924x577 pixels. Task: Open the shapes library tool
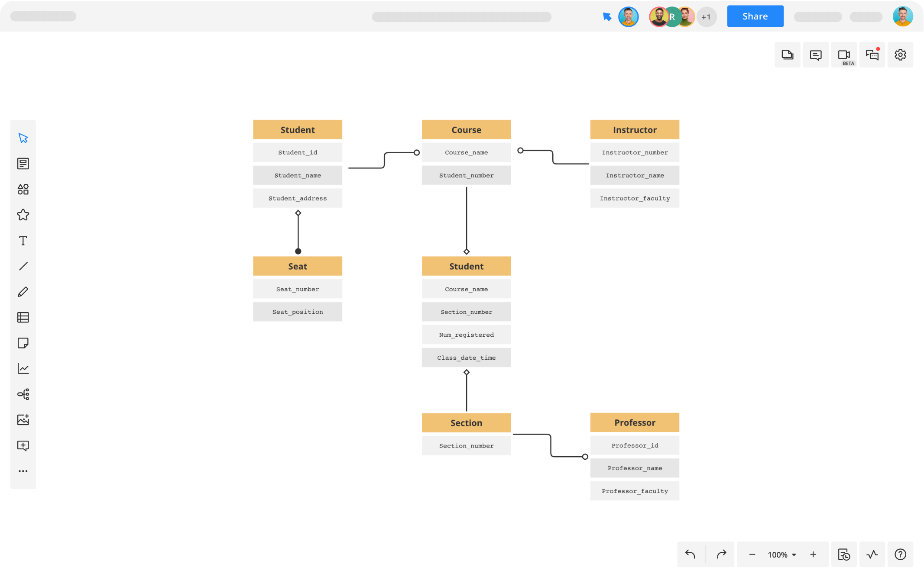point(23,189)
